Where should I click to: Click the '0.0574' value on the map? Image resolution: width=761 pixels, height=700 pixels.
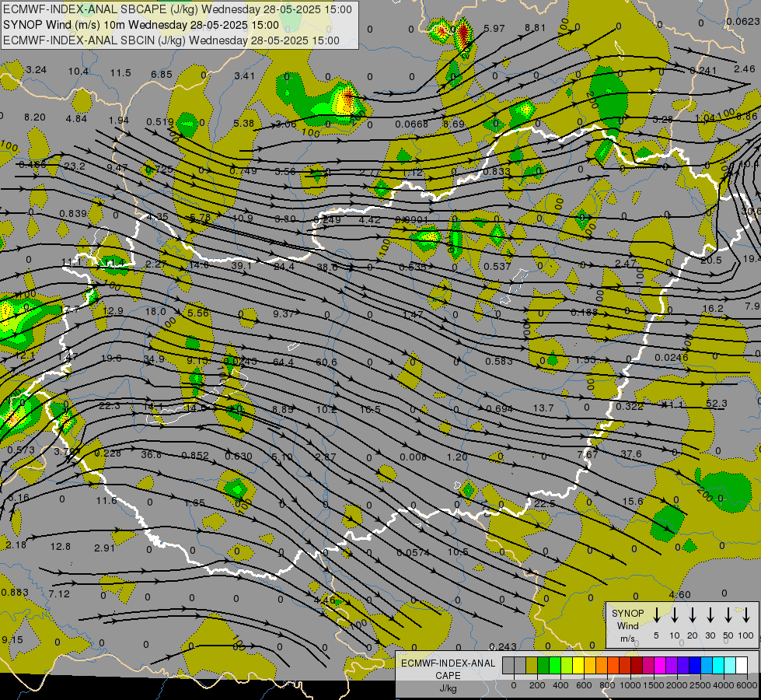pos(413,553)
